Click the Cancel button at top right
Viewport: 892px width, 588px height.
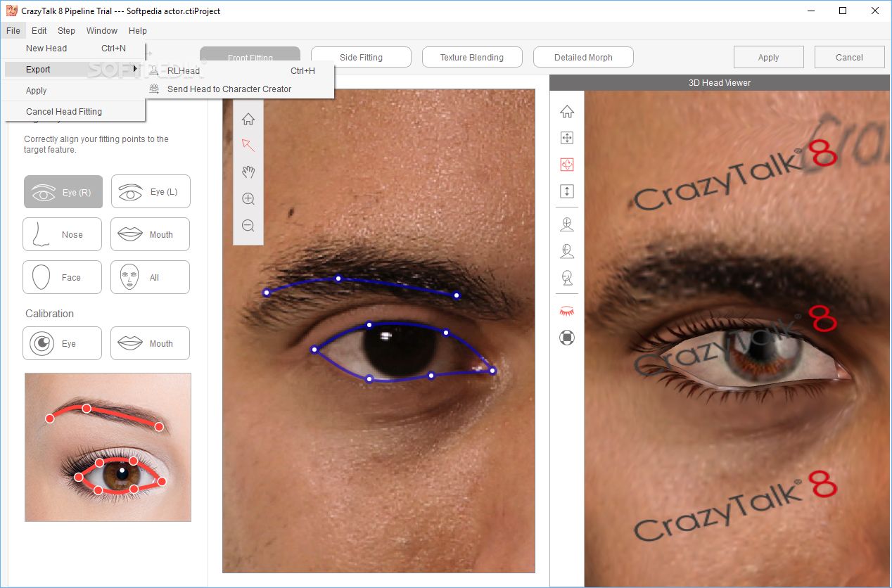[849, 57]
